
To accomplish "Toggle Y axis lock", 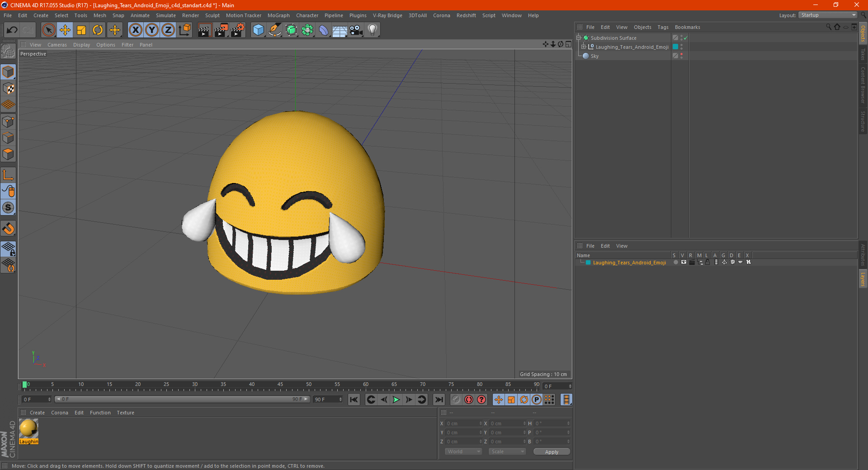I will coord(151,30).
